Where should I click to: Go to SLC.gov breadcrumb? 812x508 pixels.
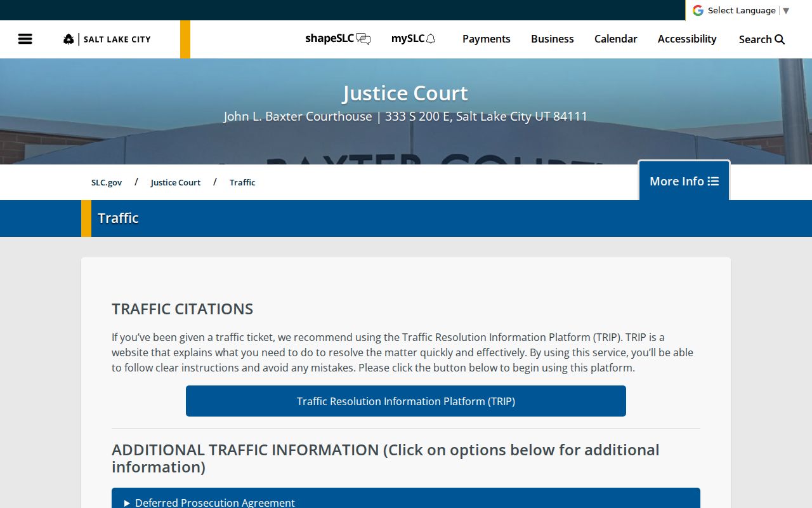coord(107,182)
